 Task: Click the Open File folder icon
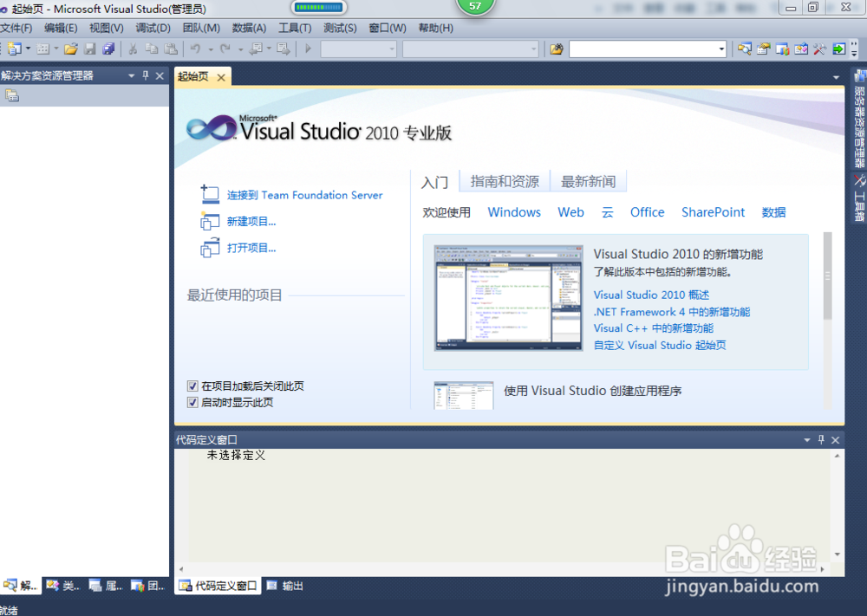(71, 49)
